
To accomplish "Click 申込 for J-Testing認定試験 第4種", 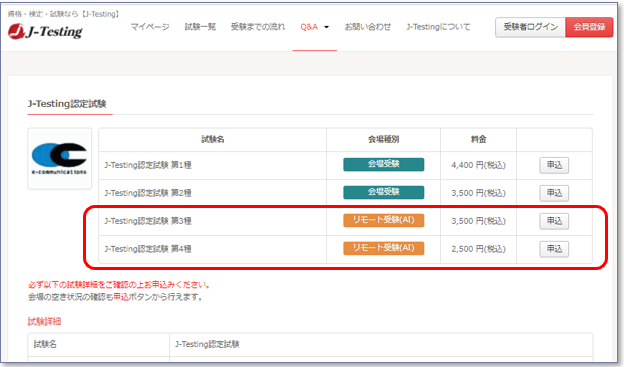I will click(554, 249).
